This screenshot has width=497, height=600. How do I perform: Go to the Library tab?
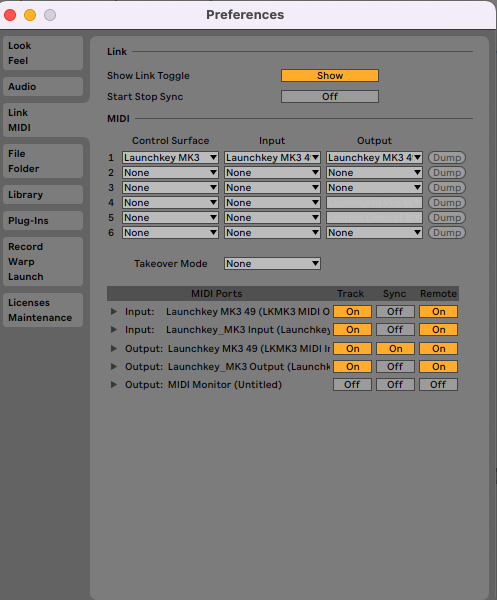click(43, 194)
